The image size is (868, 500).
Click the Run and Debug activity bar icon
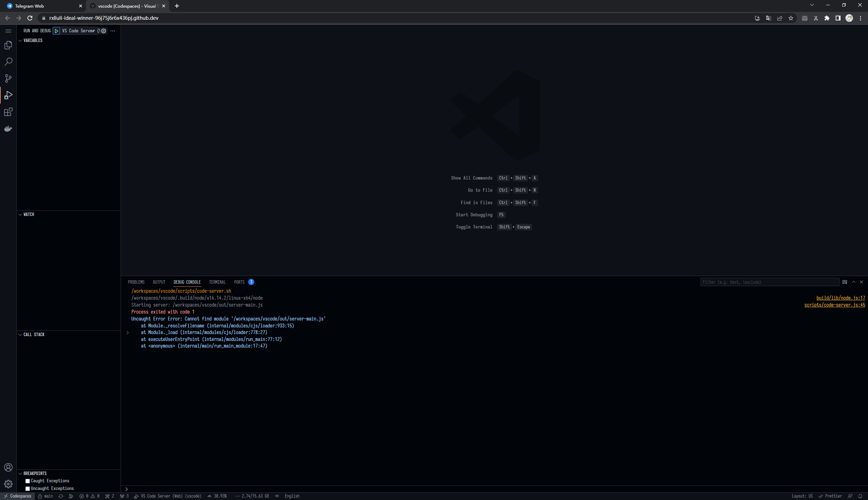[8, 95]
